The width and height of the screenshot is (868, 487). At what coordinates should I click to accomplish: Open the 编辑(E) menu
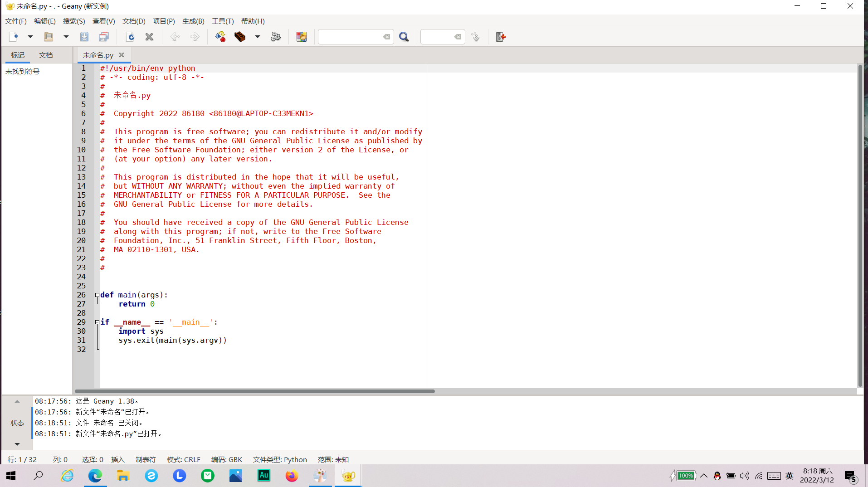(45, 21)
